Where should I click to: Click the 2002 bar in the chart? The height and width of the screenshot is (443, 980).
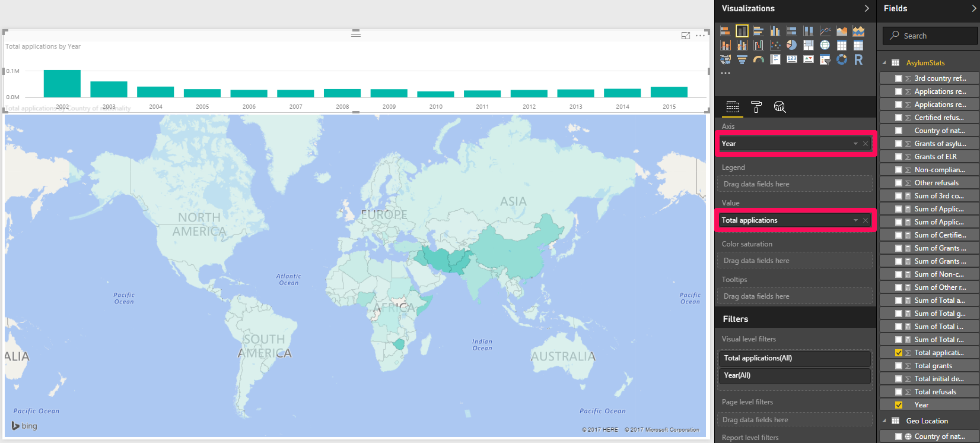point(62,84)
